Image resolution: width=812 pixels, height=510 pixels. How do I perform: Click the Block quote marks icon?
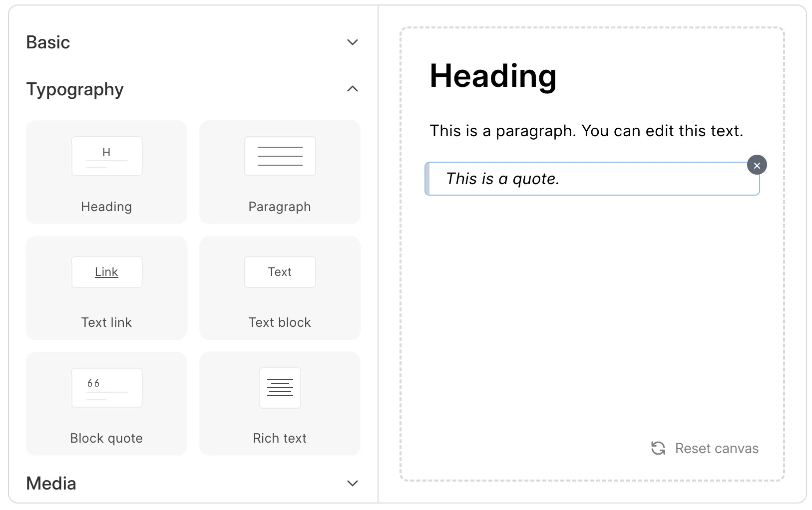point(106,388)
